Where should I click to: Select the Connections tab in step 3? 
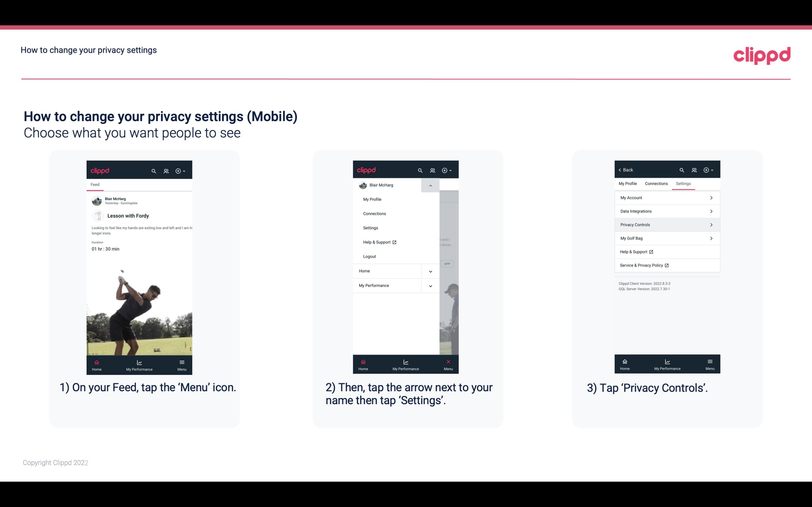pyautogui.click(x=655, y=183)
